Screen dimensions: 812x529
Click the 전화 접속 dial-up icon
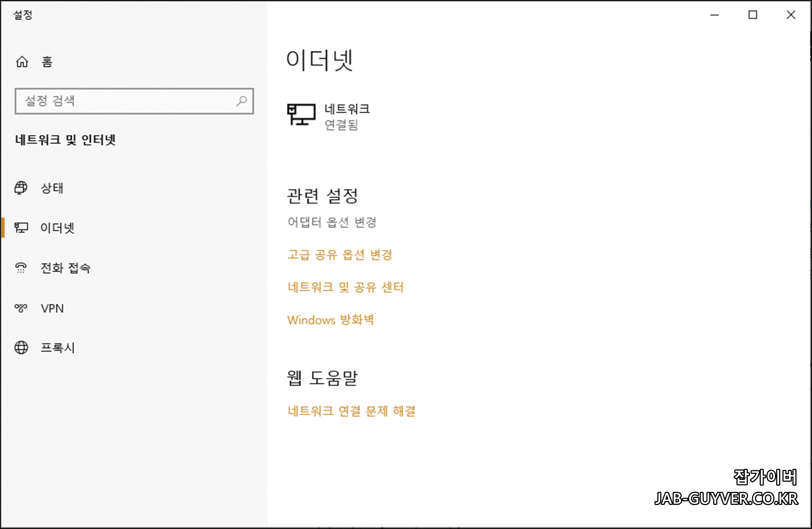[x=21, y=268]
